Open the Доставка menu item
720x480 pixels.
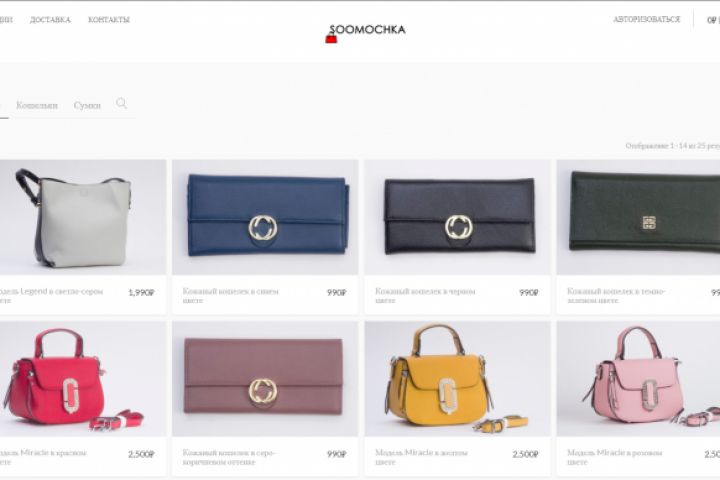click(x=51, y=20)
